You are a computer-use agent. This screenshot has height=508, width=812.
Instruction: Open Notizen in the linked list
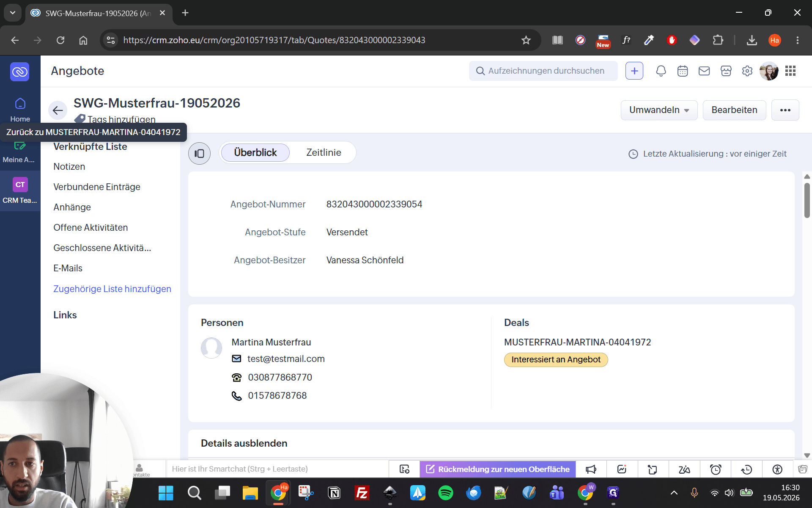coord(69,167)
